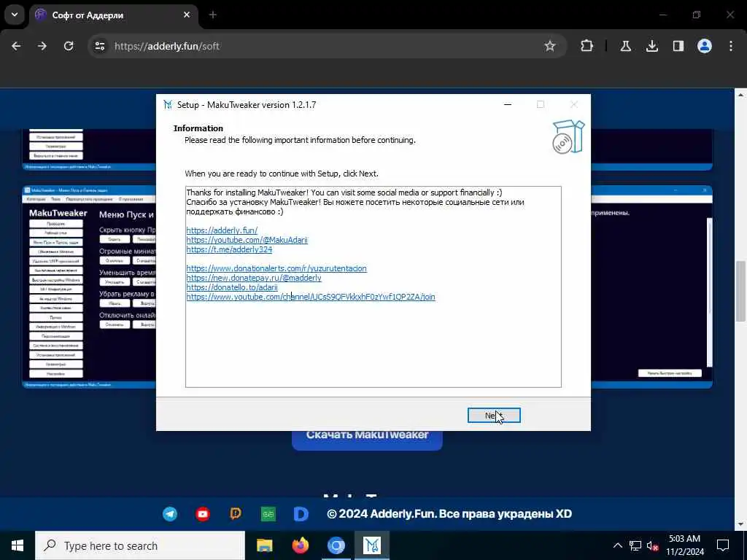Click the MakuTweaker screenshot thumbnail on page
Screen dimensions: 747x560
click(89, 287)
